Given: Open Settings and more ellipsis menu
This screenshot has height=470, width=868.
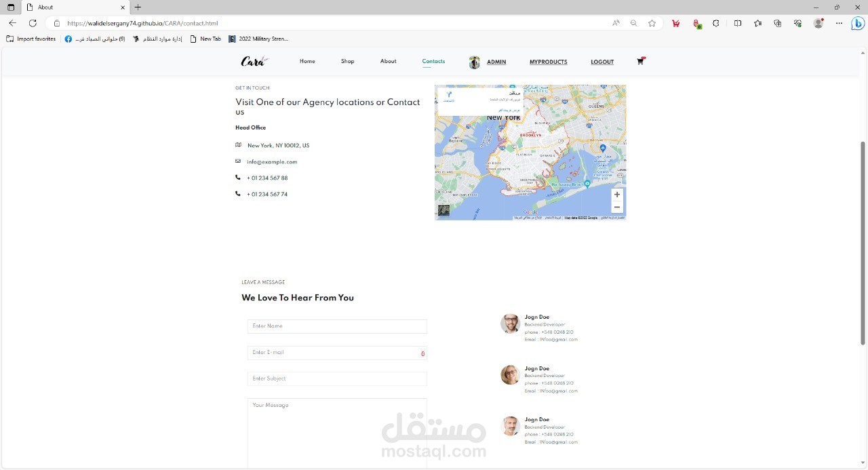Looking at the screenshot, I should [839, 23].
